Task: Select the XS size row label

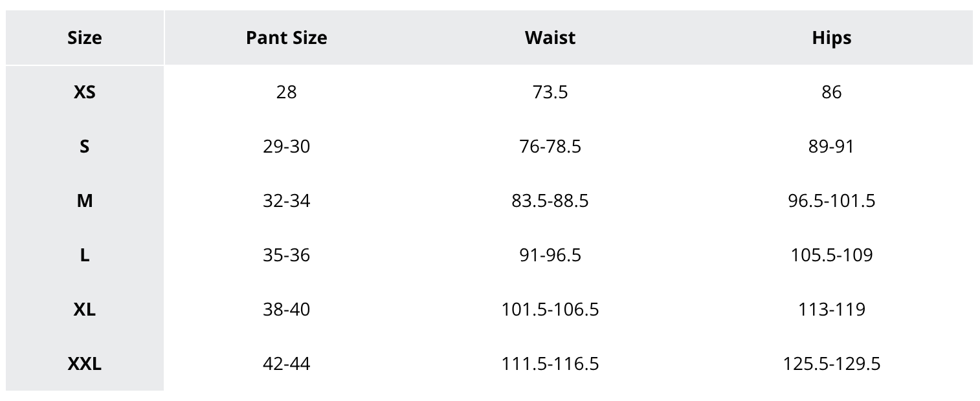Action: (x=85, y=92)
